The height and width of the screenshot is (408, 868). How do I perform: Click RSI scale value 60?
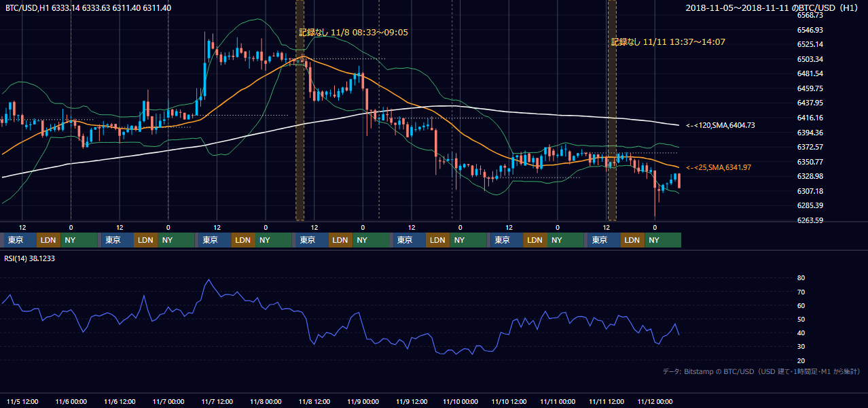[x=801, y=305]
